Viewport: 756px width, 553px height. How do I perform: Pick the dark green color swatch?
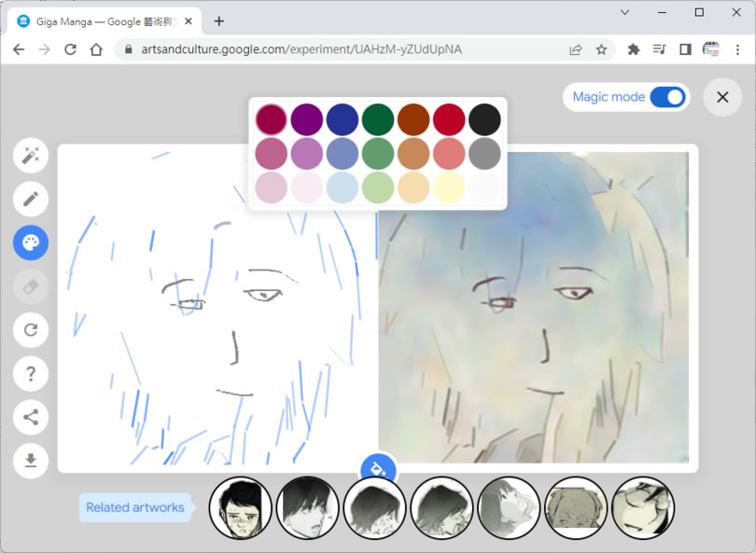[378, 119]
